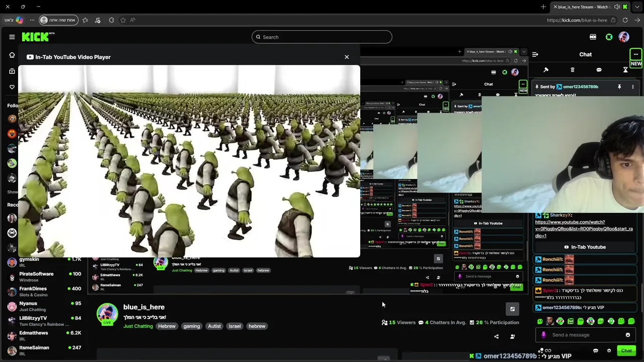Viewport: 644px width, 362px height.
Task: Insert the first green emote from quick row
Action: click(540, 321)
